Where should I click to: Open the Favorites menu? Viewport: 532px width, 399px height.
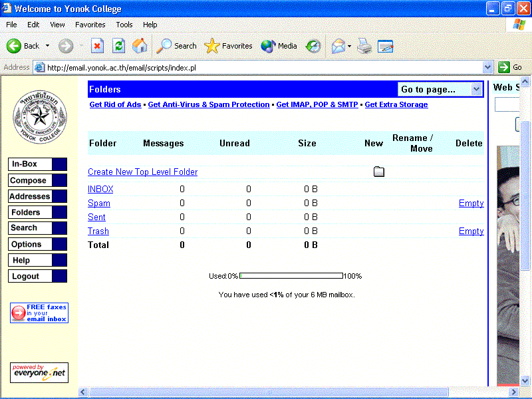pos(90,25)
